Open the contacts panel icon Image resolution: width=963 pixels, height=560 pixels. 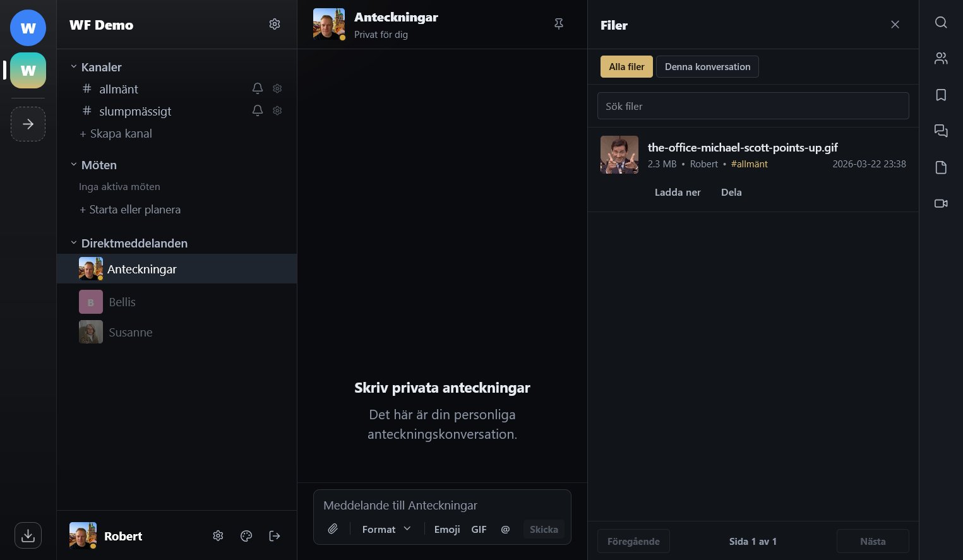[941, 58]
